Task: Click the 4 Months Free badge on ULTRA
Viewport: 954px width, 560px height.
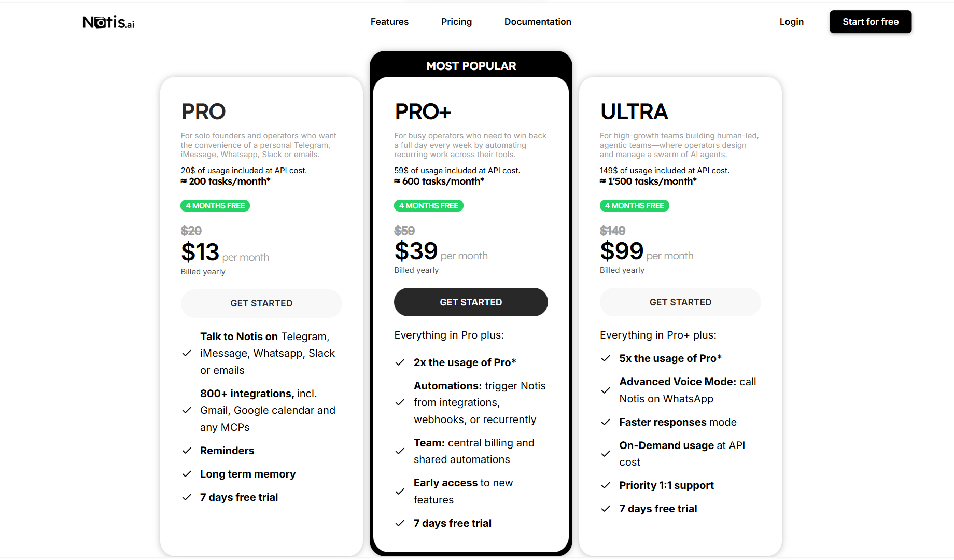Action: tap(634, 206)
